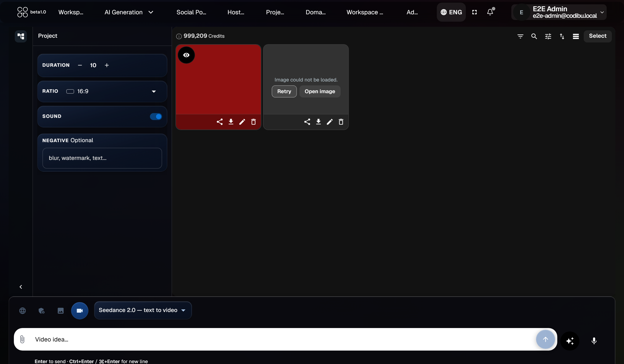Viewport: 624px width, 364px height.
Task: Edit the failed image card
Action: click(x=330, y=122)
